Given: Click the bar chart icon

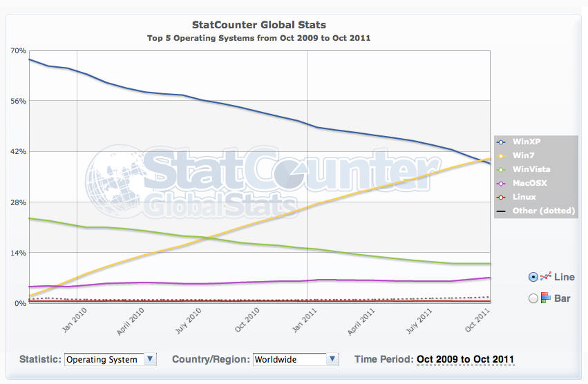Looking at the screenshot, I should (546, 298).
